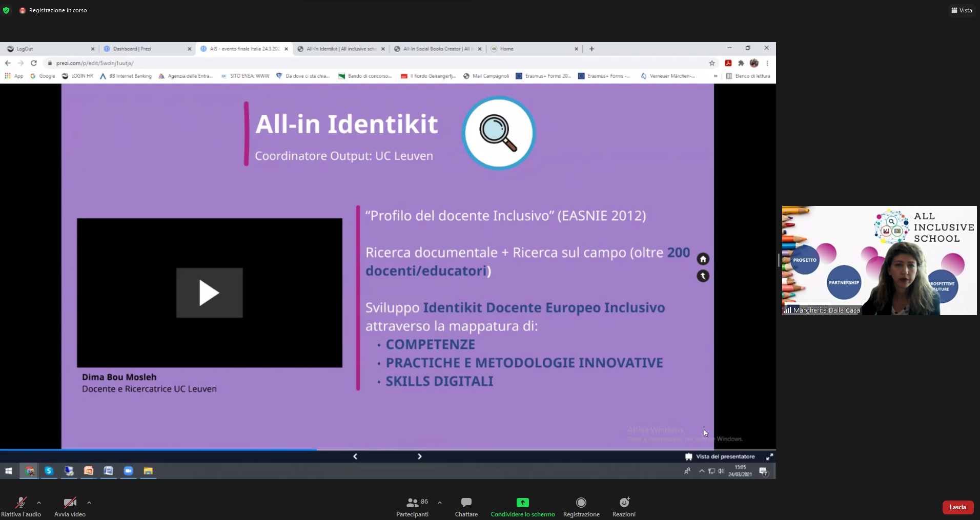Open a new browser tab
This screenshot has width=980, height=520.
592,49
